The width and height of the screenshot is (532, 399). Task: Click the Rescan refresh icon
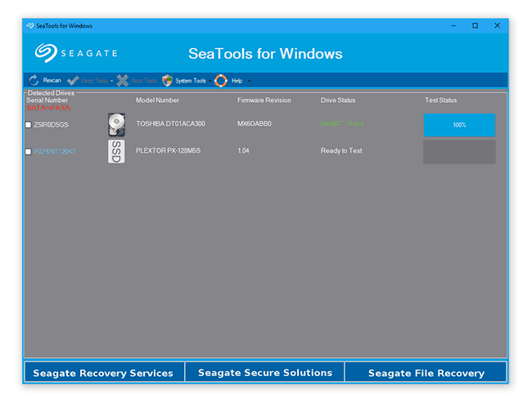[34, 81]
